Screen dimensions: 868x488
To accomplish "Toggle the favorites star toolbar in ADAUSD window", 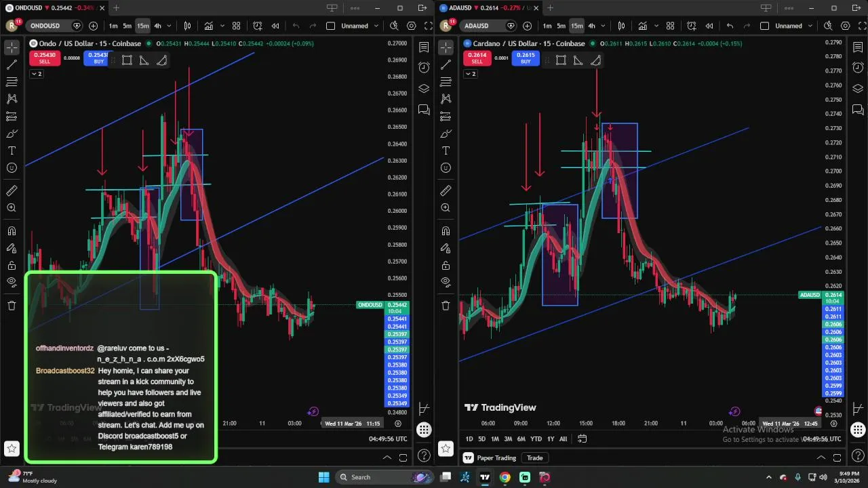I will click(446, 448).
